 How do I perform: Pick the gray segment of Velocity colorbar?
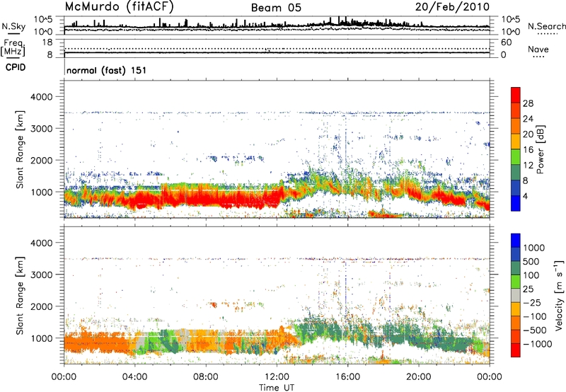click(x=516, y=295)
